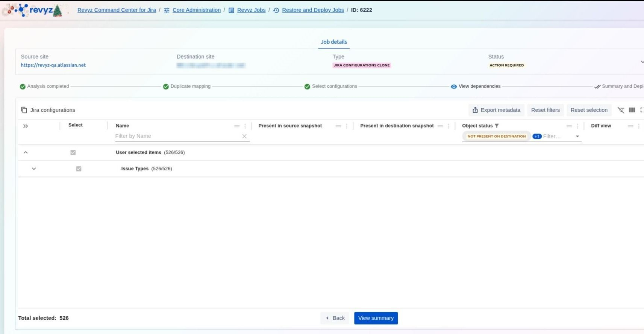
Task: Click the View dependencies eye step icon
Action: (x=454, y=87)
